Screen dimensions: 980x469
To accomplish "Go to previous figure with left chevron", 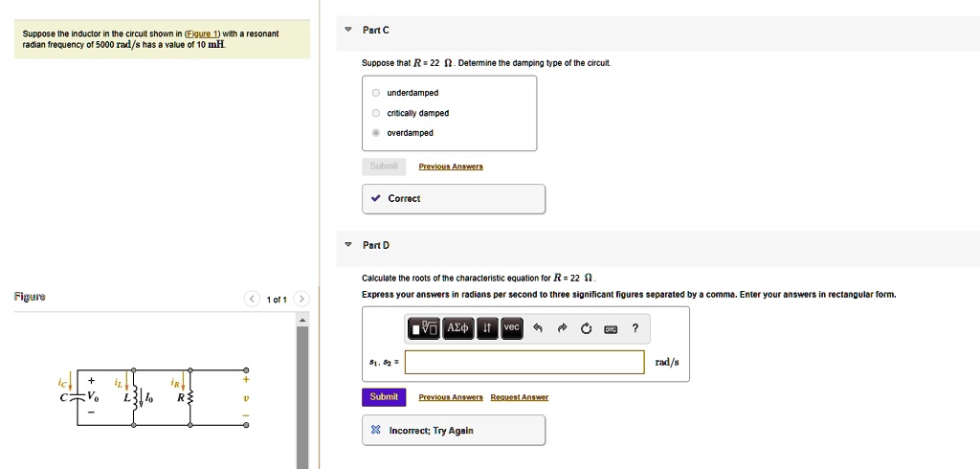I will click(x=254, y=300).
